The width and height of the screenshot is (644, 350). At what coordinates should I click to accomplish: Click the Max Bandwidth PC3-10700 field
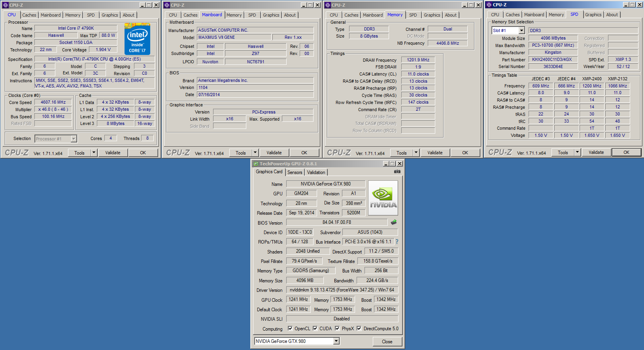553,45
